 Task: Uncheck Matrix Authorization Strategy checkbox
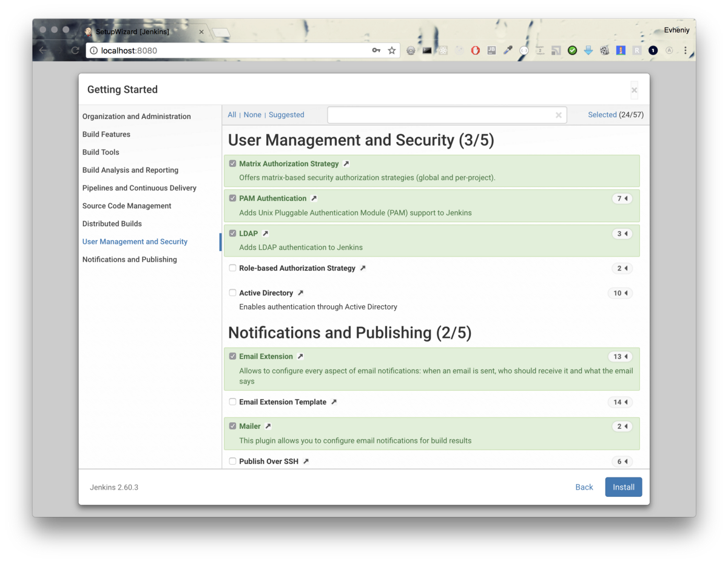pos(232,164)
